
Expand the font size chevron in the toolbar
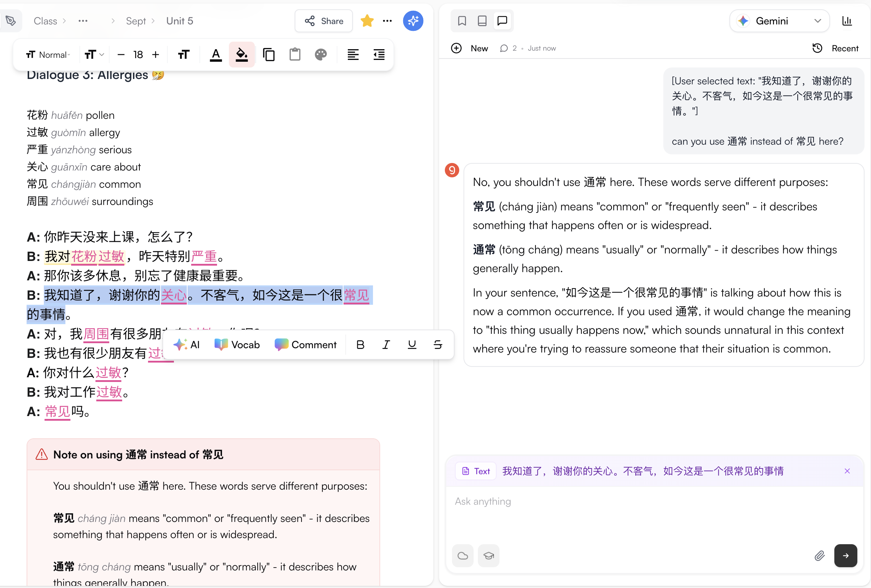[x=102, y=54]
